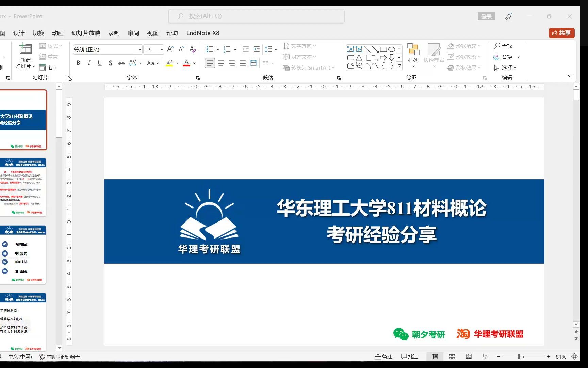The width and height of the screenshot is (588, 368).
Task: Align text right
Action: click(232, 63)
